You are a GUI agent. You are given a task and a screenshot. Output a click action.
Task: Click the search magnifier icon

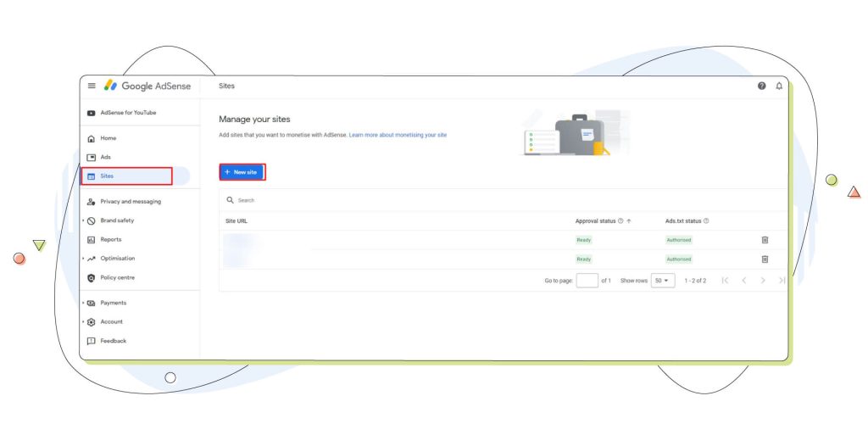pyautogui.click(x=230, y=200)
